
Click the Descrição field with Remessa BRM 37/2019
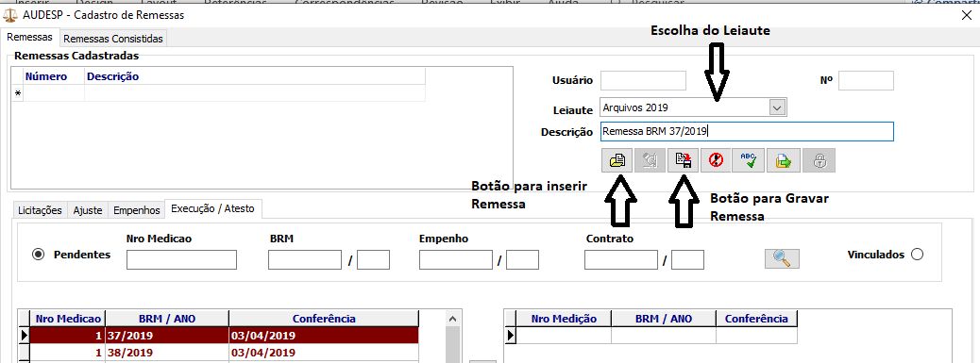tap(747, 132)
